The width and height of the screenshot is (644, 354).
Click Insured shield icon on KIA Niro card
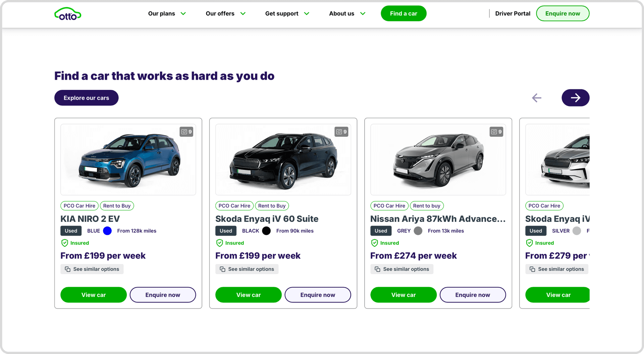65,243
